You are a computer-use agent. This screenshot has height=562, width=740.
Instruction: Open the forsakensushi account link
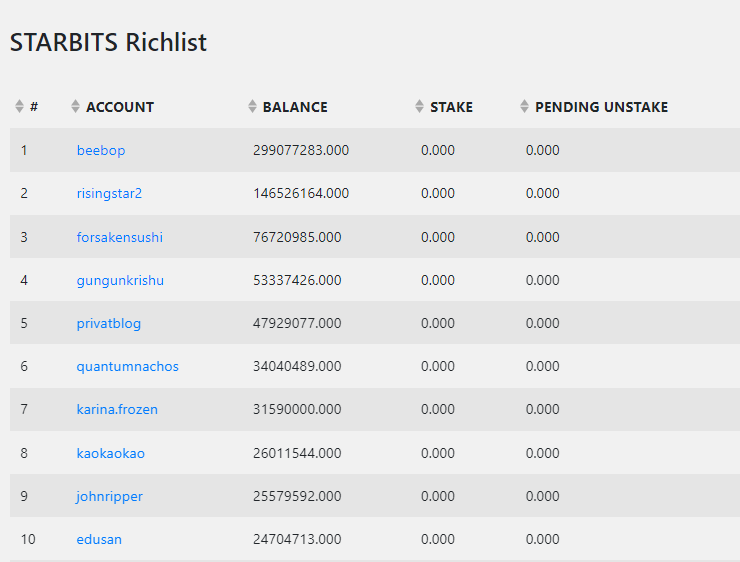[x=119, y=237]
